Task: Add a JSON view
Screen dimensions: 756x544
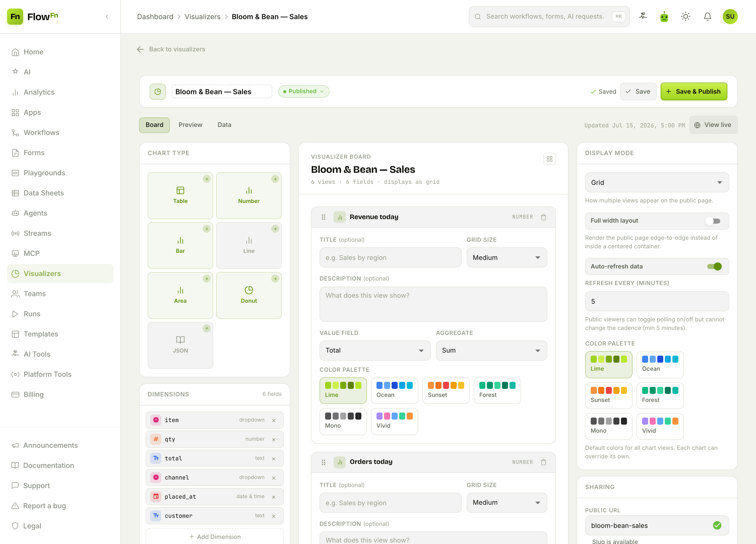Action: pos(180,345)
